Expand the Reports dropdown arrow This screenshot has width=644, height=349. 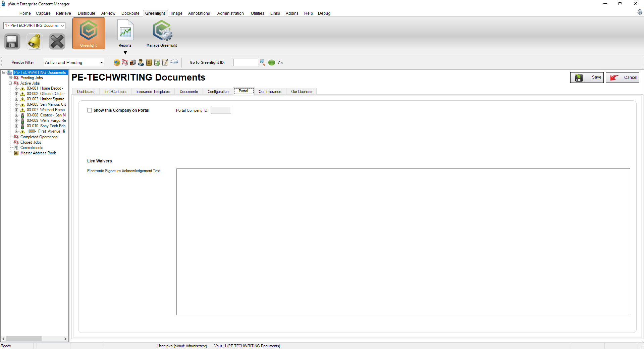tap(125, 53)
